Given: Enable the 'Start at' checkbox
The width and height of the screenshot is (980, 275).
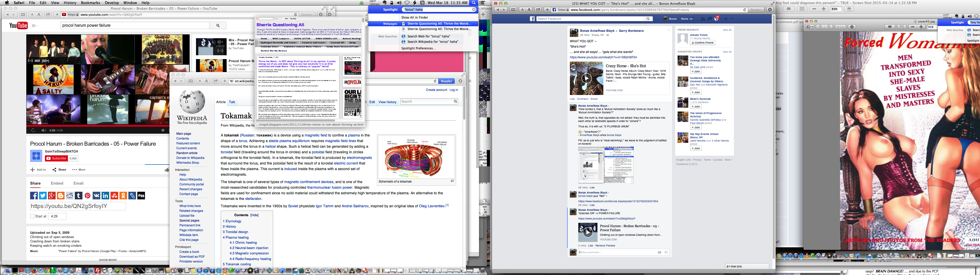Looking at the screenshot, I should pyautogui.click(x=32, y=216).
